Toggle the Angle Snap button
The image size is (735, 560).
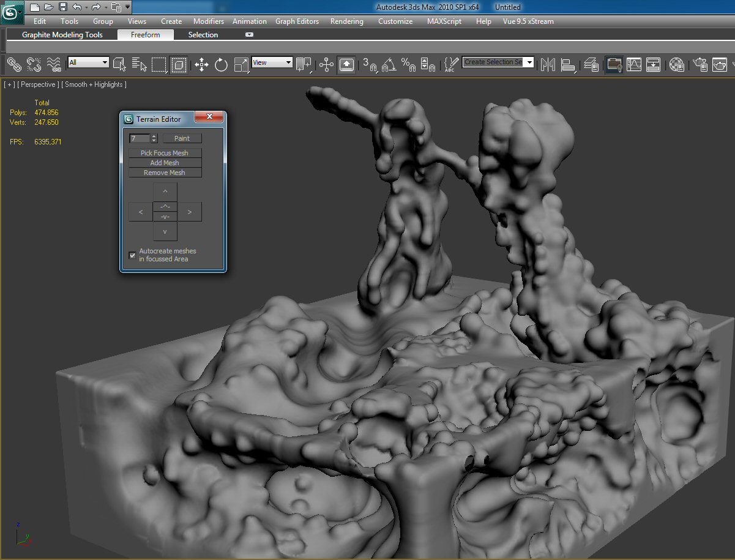click(389, 64)
